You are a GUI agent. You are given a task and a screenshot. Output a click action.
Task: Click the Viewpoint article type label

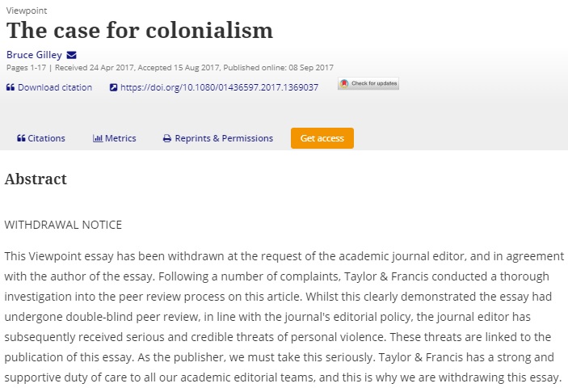pyautogui.click(x=27, y=11)
